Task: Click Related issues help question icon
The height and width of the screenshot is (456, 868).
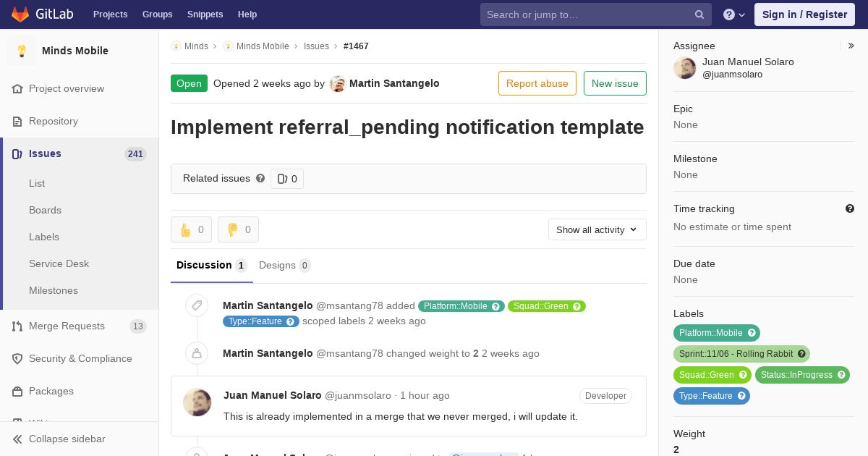Action: click(x=260, y=178)
